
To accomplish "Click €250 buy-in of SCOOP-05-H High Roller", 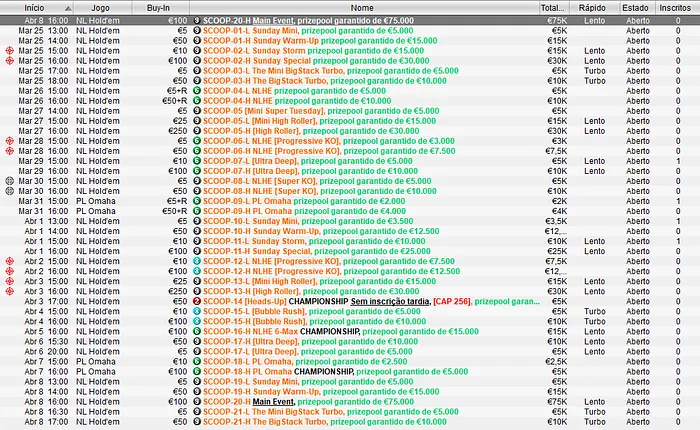I will pyautogui.click(x=178, y=131).
